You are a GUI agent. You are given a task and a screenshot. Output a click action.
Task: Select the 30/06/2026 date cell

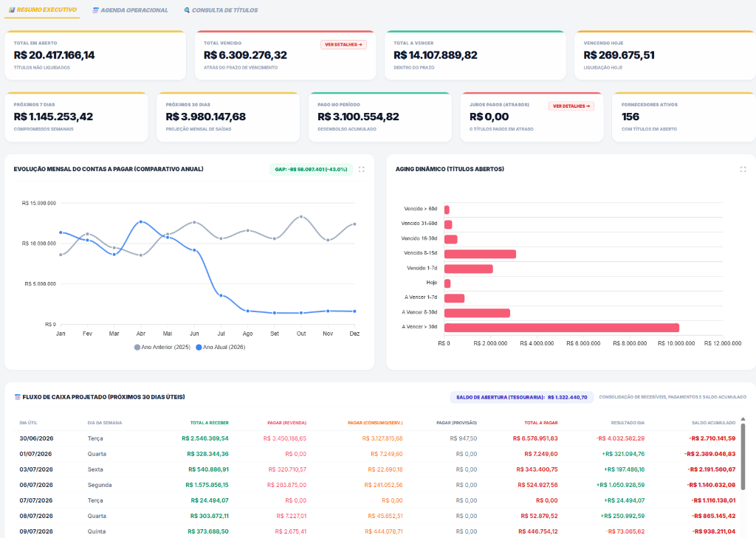(37, 438)
